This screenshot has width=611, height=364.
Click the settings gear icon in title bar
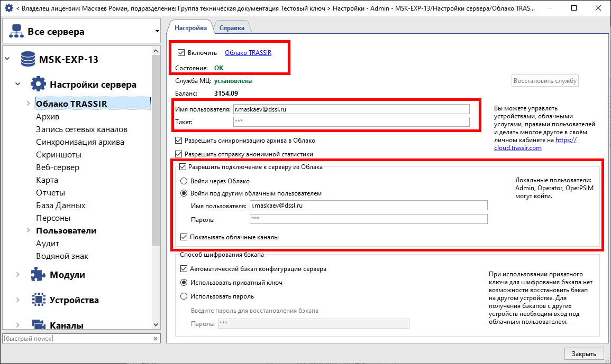8,8
